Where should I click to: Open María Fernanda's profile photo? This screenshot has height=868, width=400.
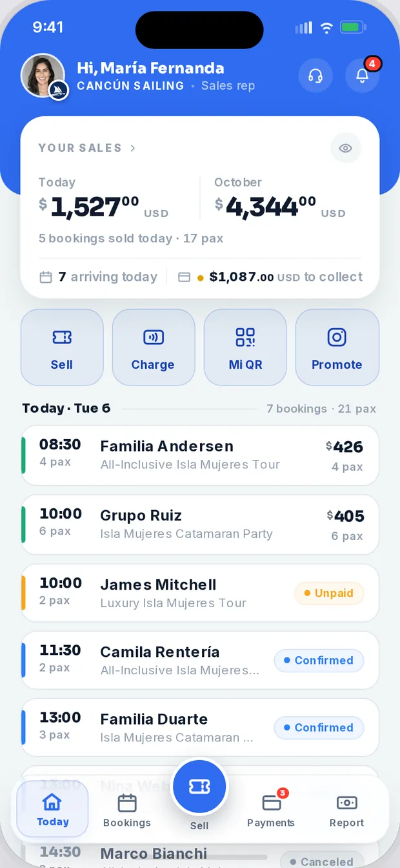pyautogui.click(x=43, y=76)
